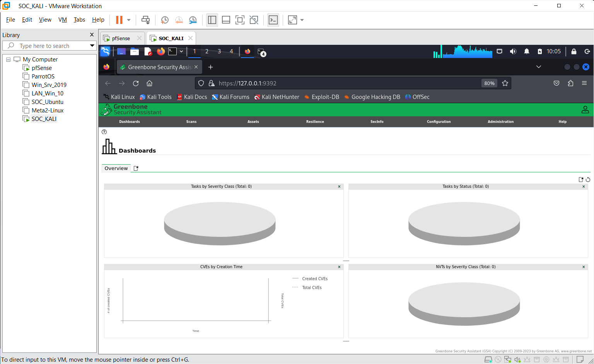Reset the 80% zoom level badge
Viewport: 594px width, 364px height.
tap(489, 83)
